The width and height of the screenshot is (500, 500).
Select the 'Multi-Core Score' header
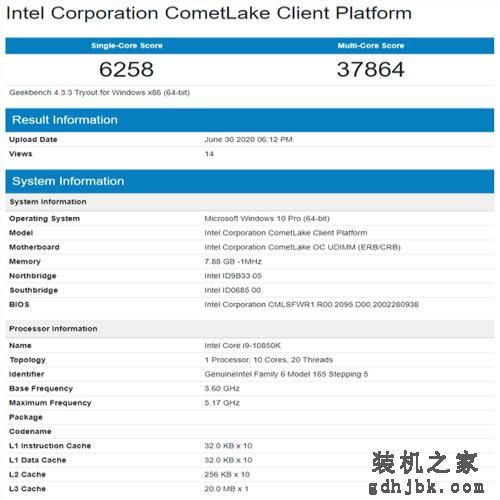tap(371, 46)
